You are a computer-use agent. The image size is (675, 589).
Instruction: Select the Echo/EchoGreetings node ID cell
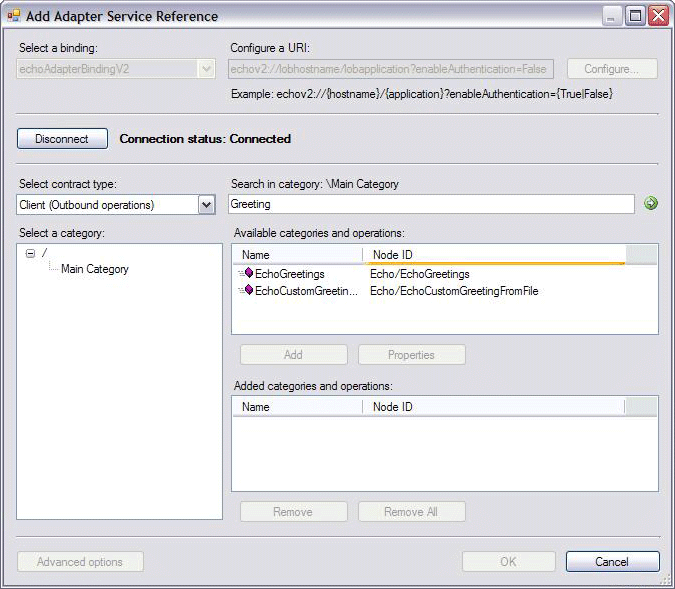pos(420,274)
